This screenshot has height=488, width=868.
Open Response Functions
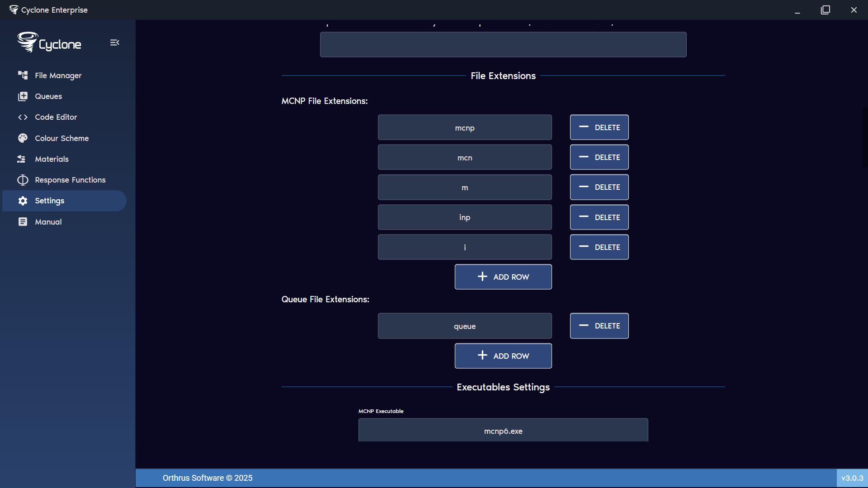(70, 180)
